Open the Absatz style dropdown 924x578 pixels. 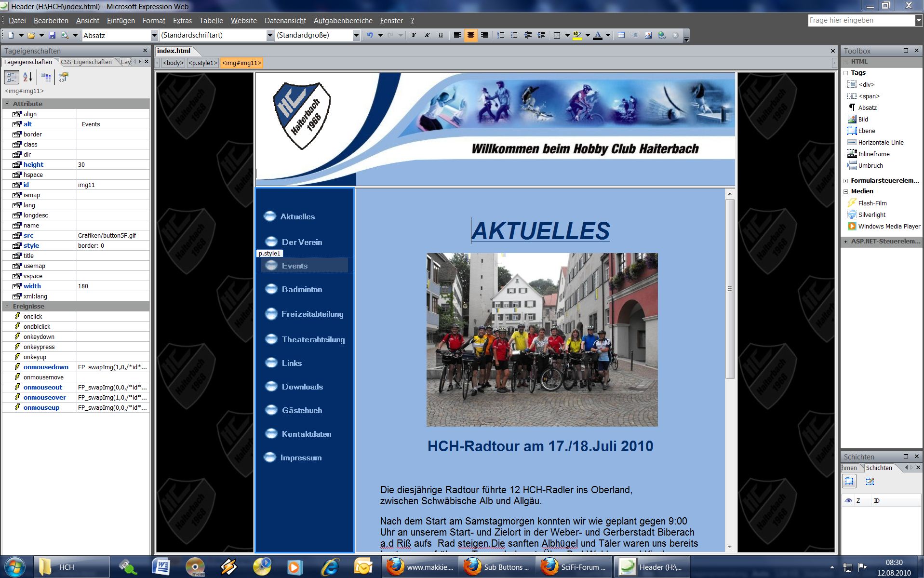click(154, 35)
